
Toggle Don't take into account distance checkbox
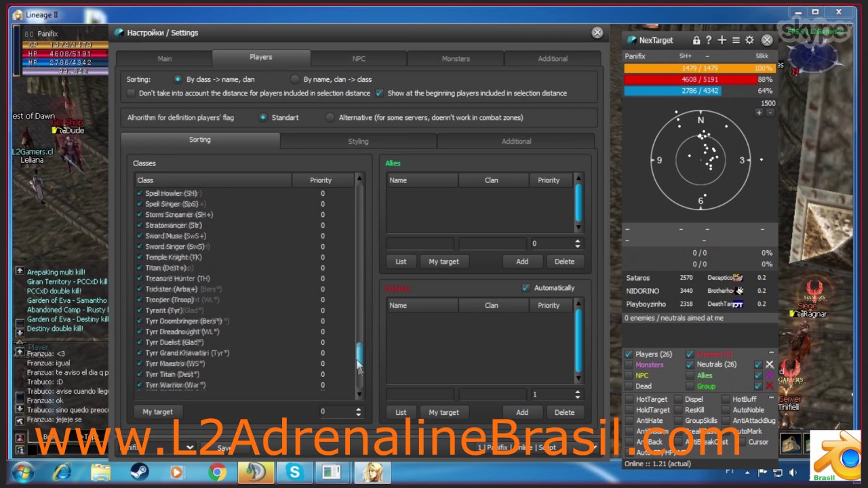point(132,93)
